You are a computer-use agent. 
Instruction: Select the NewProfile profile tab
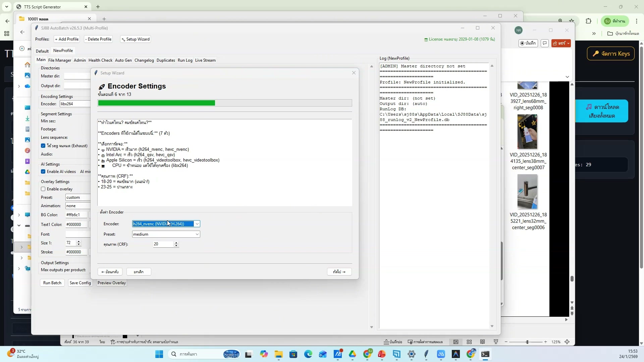pos(63,50)
